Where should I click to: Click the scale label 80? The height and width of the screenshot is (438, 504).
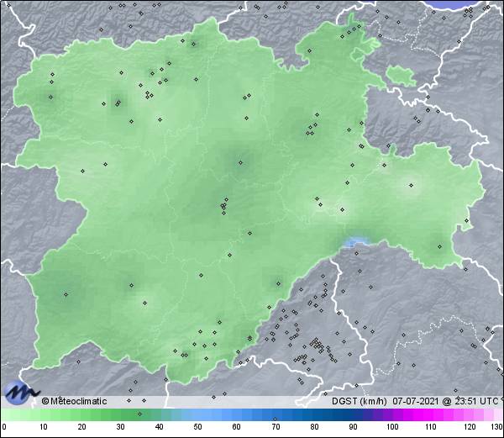[x=314, y=427]
